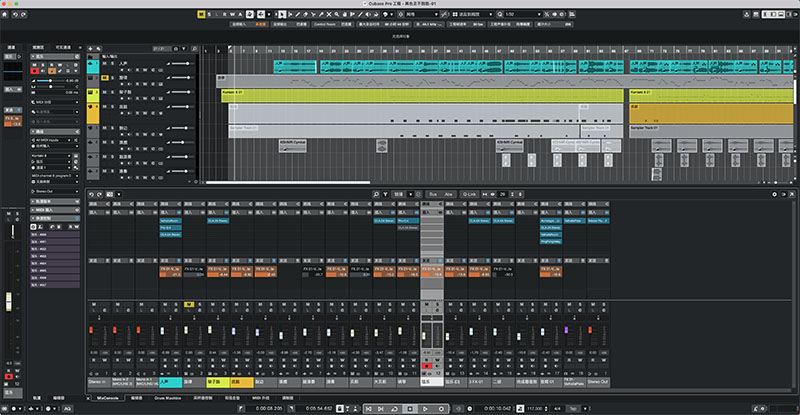Switch to the Drum Machine tab
The width and height of the screenshot is (800, 415).
[167, 398]
